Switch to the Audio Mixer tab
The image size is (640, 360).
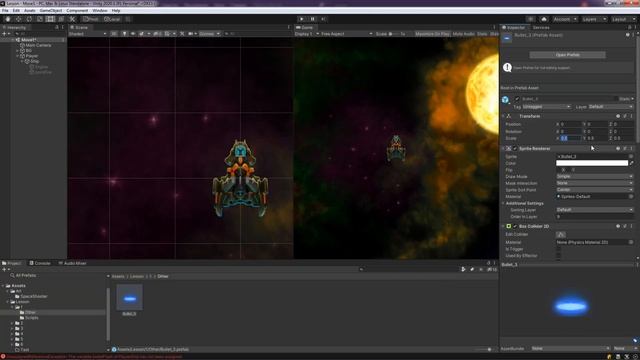(73, 263)
